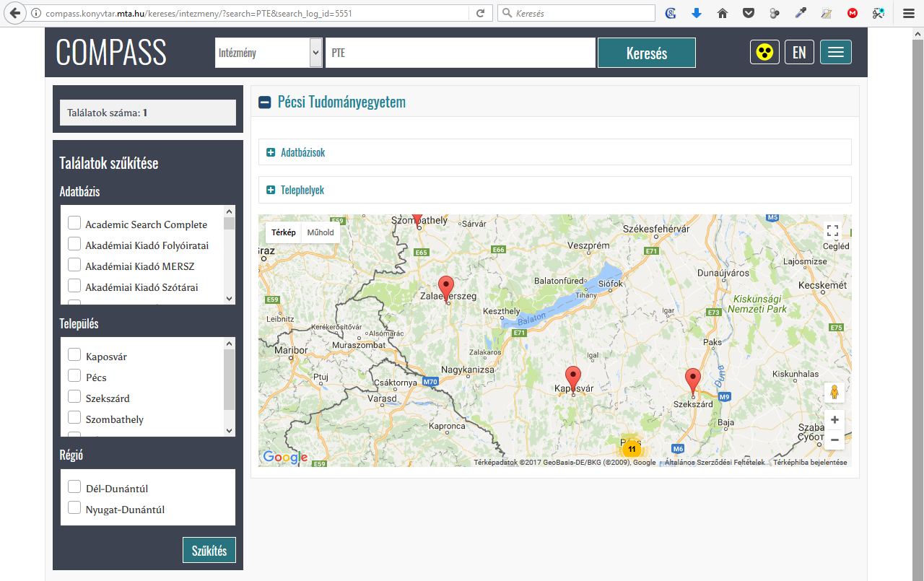Screen dimensions: 924x581
Task: Zoom out the map with minus button
Action: pos(834,440)
